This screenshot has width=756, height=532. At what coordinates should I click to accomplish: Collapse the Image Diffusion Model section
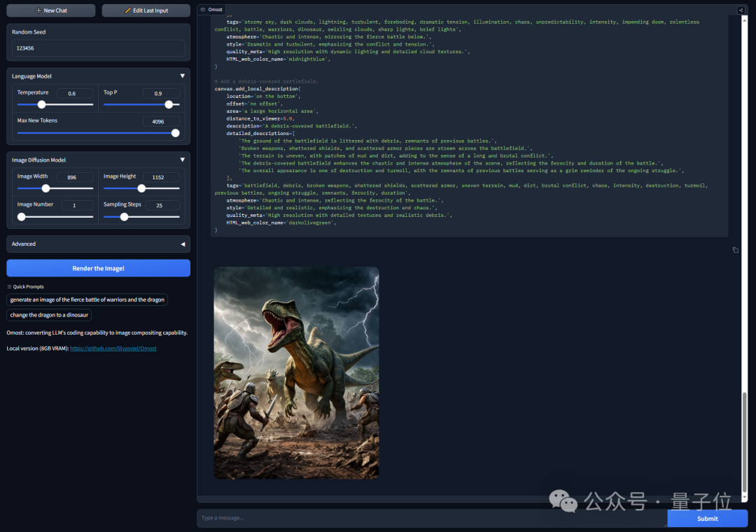point(182,160)
